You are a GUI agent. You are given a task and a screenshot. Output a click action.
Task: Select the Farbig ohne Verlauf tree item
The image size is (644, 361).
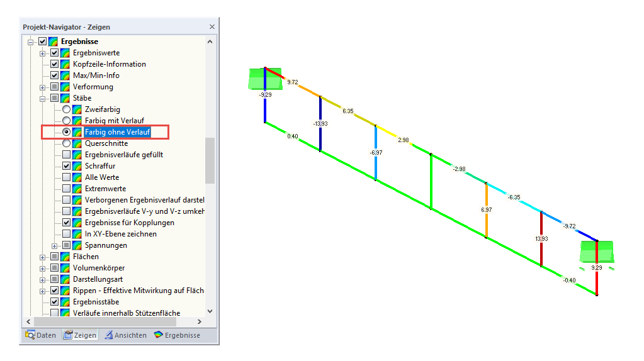[118, 132]
